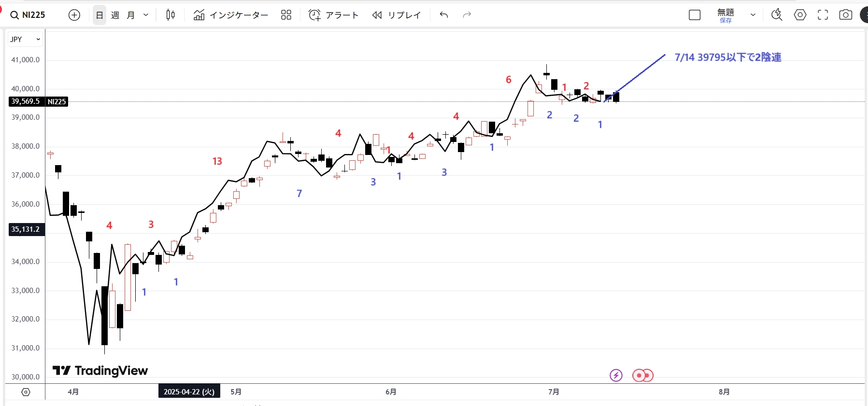Expand the timeframe interval dropdown

pyautogui.click(x=146, y=15)
